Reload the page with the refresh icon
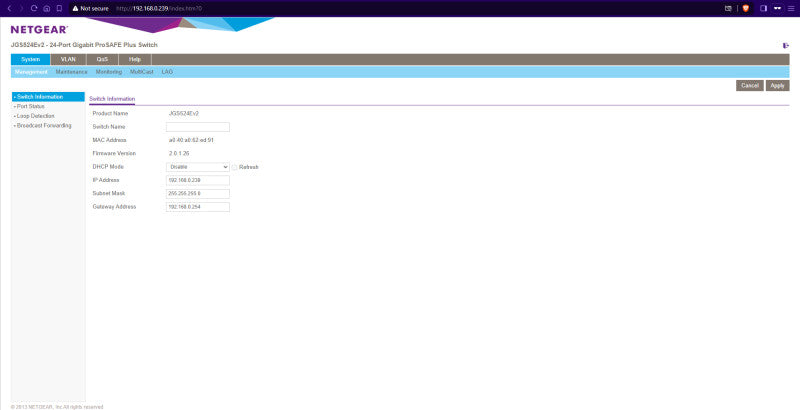This screenshot has width=800, height=410. (34, 8)
